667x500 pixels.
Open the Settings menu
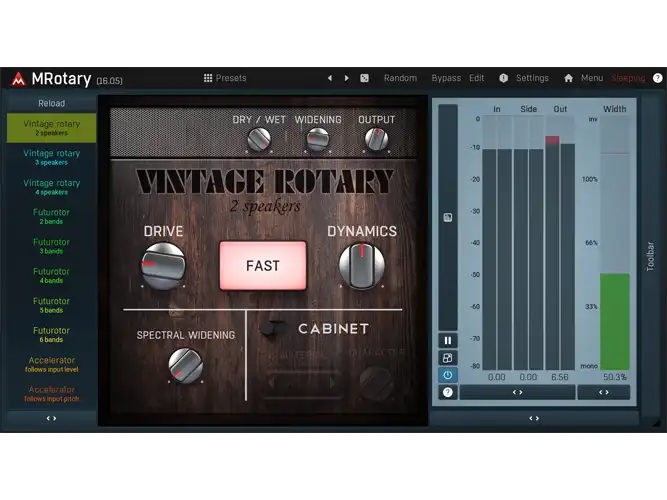532,78
